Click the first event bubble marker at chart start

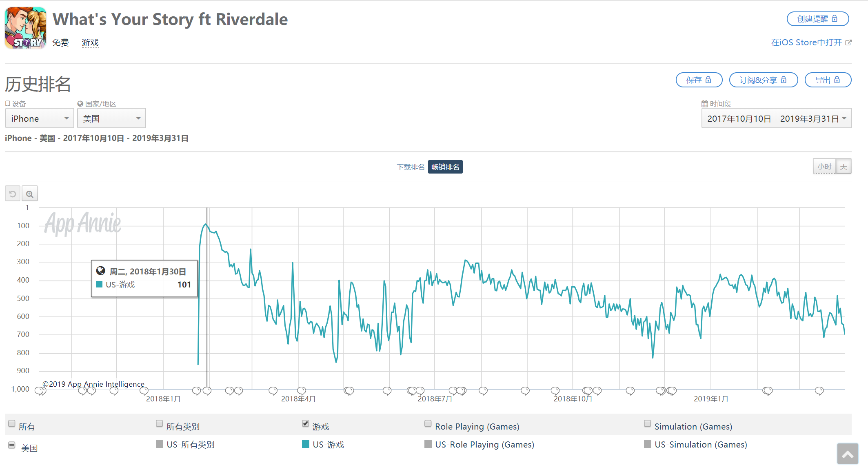[40, 391]
